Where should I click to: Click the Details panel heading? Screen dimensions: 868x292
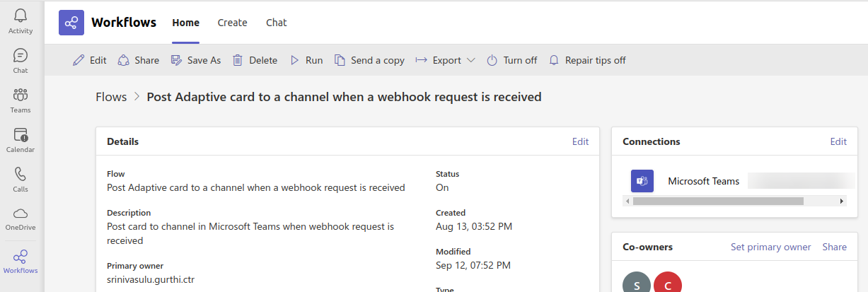click(x=122, y=141)
